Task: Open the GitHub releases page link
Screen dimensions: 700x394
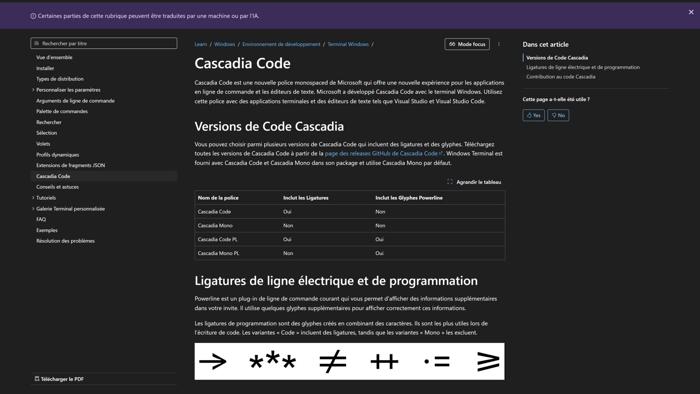Action: point(383,153)
